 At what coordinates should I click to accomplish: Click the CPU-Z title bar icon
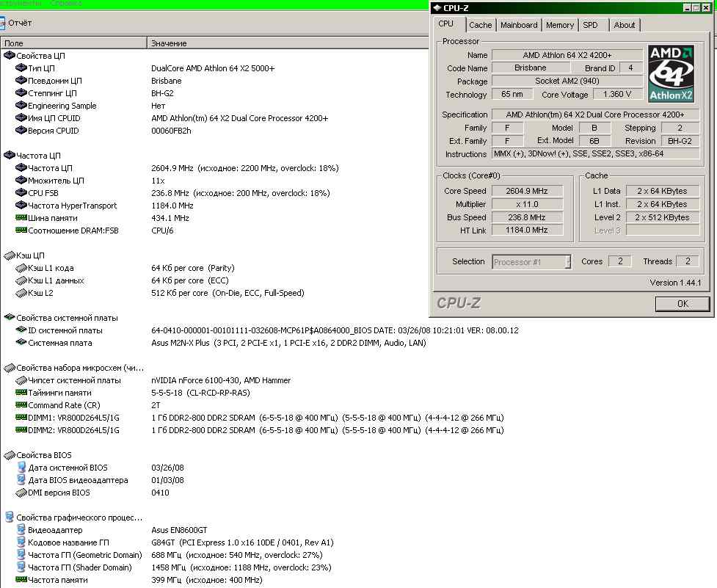point(436,8)
